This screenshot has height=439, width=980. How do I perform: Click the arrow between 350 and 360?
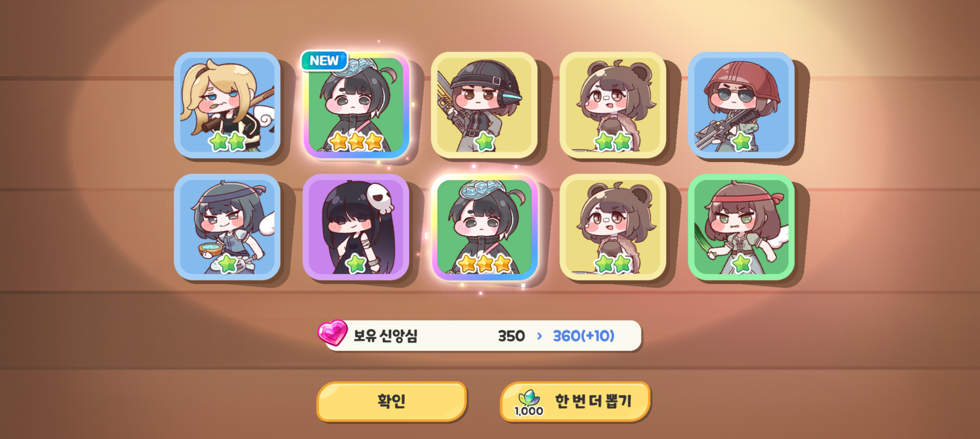pos(540,336)
